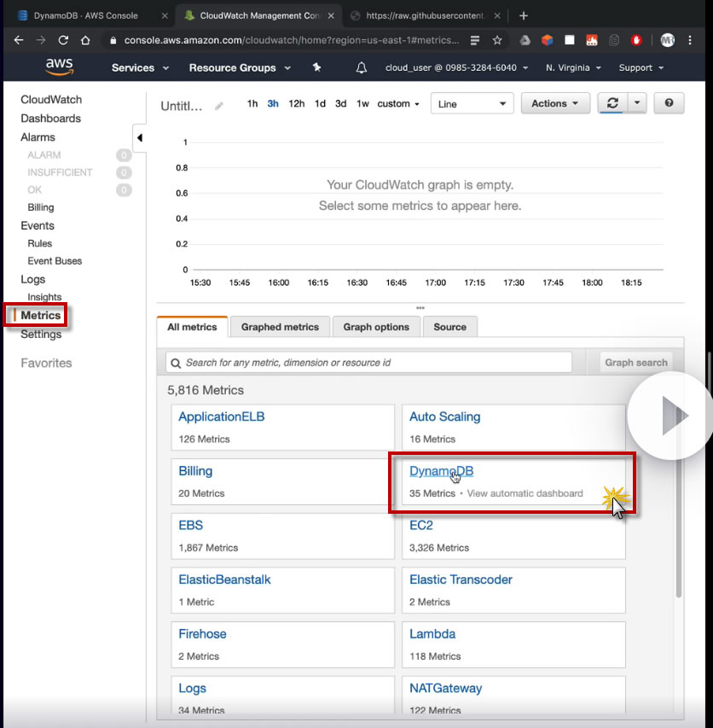713x728 pixels.
Task: Open the Services dropdown
Action: 140,67
